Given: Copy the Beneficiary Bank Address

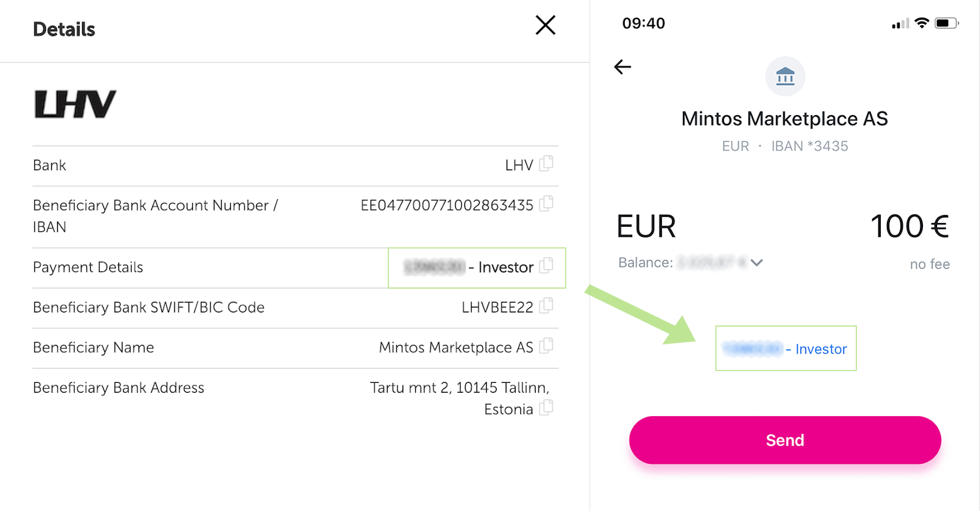Looking at the screenshot, I should 546,407.
